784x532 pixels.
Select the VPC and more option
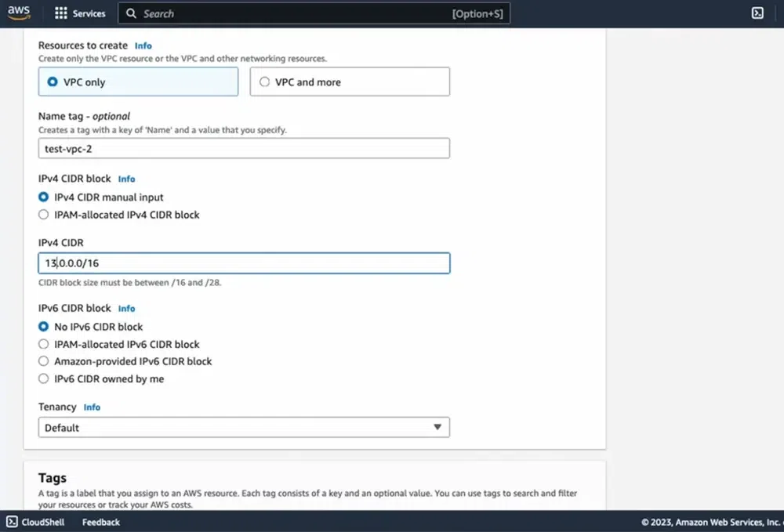[x=265, y=81]
